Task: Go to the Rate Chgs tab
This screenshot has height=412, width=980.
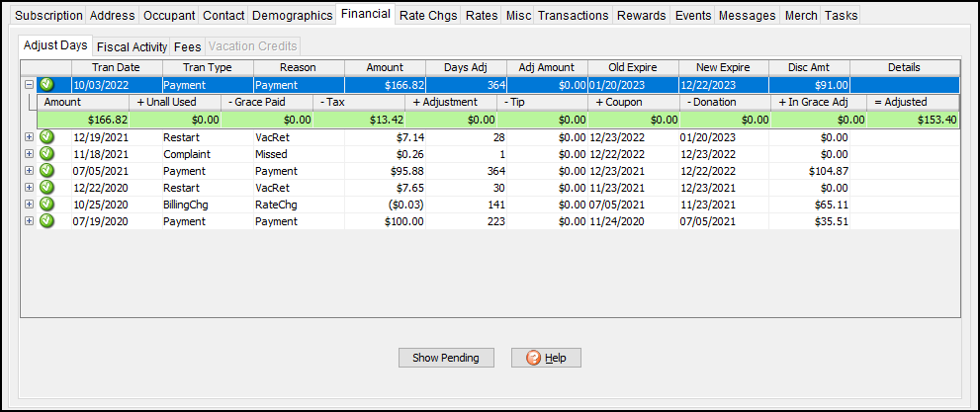Action: click(428, 16)
